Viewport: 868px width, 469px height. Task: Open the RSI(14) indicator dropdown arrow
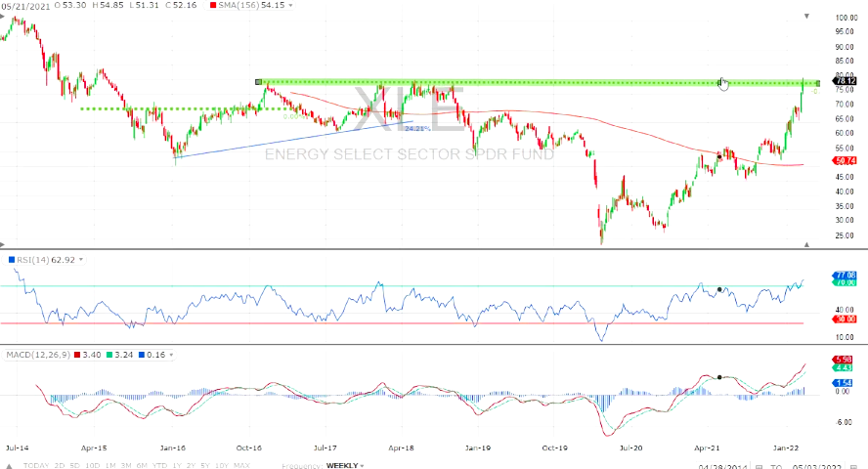point(81,260)
